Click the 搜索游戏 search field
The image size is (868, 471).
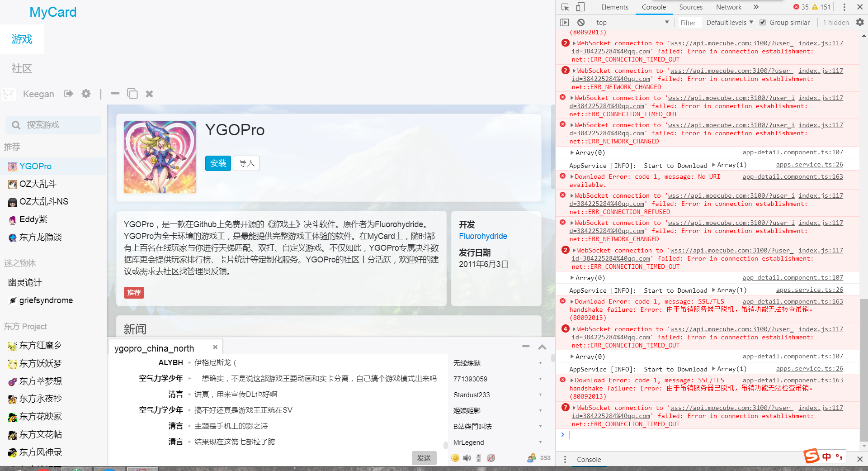(53, 125)
